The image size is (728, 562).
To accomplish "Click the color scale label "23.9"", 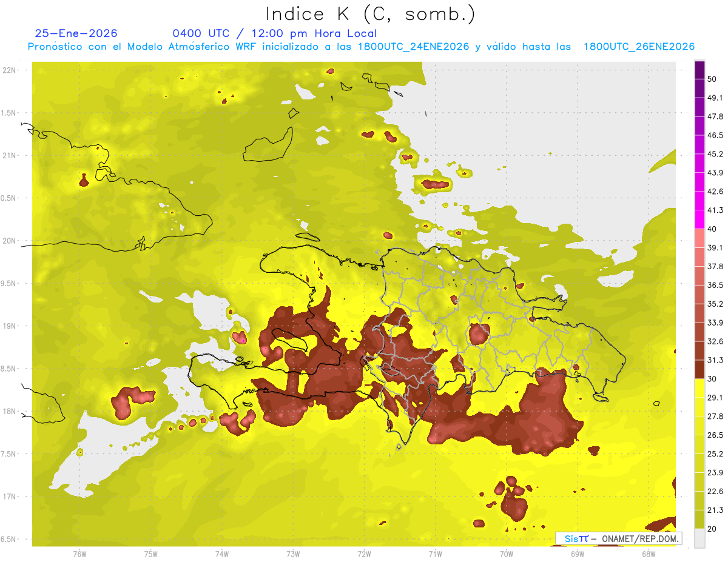I will pos(715,473).
